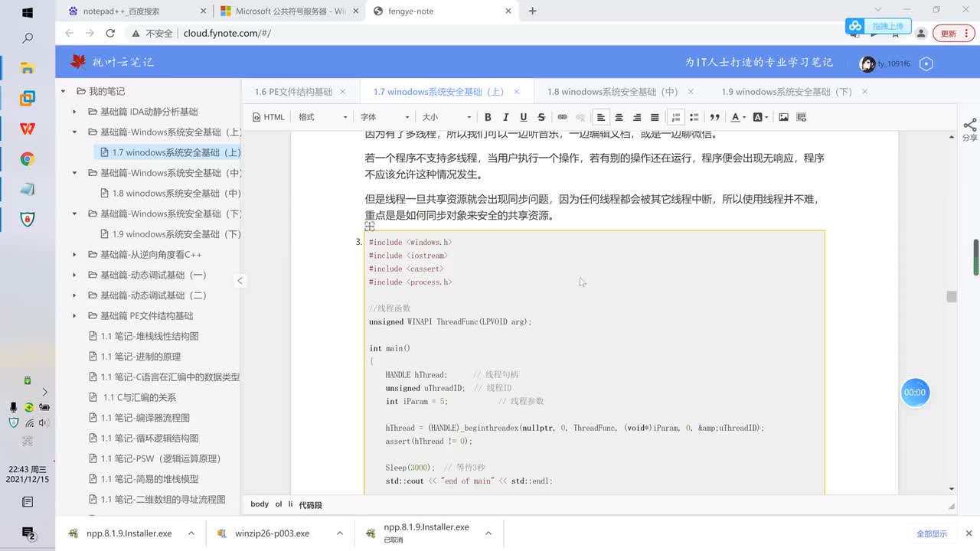Switch to 1.9 winodows系统安全基础（下）tab

(786, 92)
